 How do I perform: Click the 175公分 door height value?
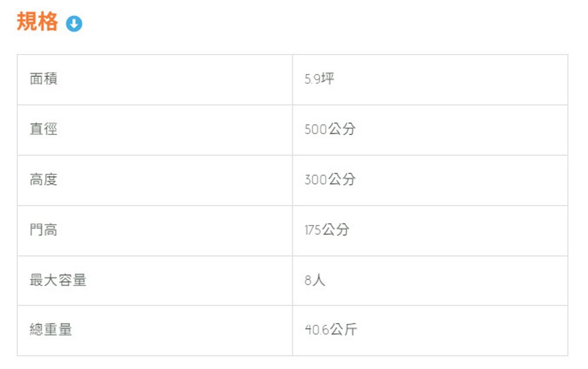pyautogui.click(x=326, y=230)
